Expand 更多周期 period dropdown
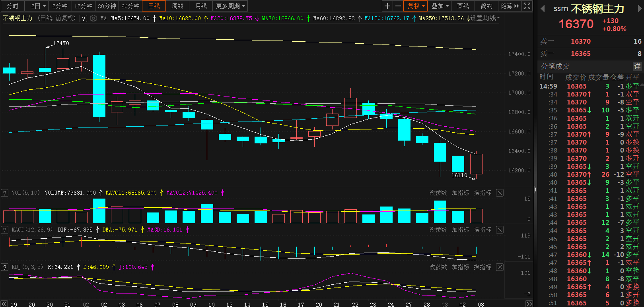 [x=230, y=6]
